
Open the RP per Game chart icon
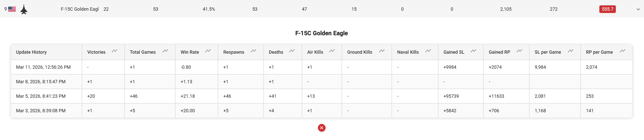pos(623,51)
